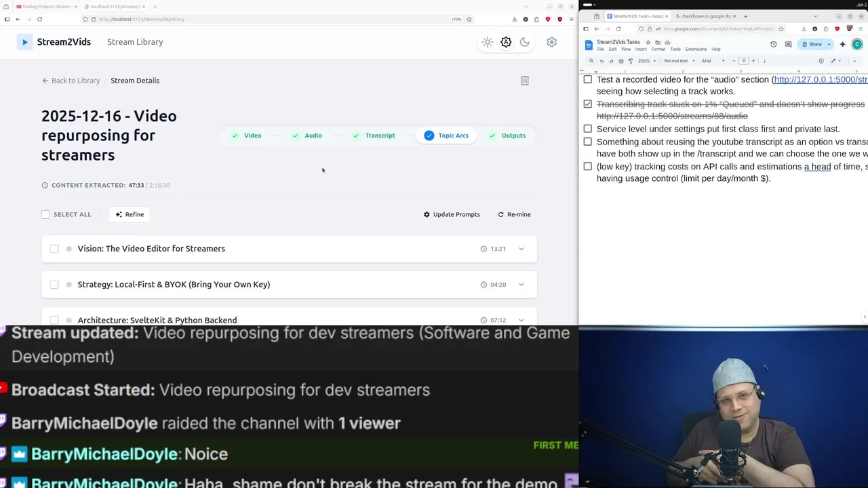
Task: Open the Stream Library nav link
Action: coord(135,42)
